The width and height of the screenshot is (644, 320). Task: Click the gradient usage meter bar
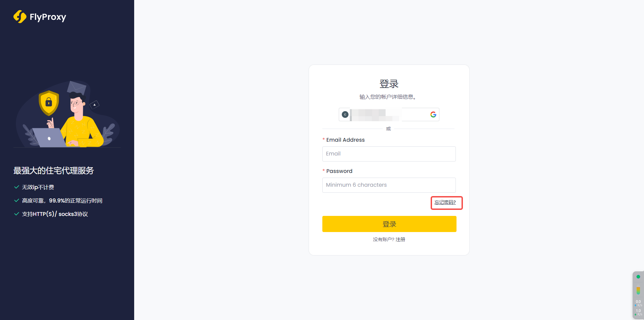click(x=638, y=290)
